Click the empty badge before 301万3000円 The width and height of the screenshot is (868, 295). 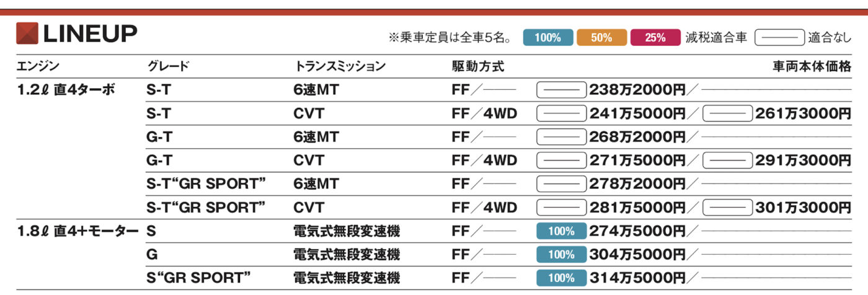[727, 208]
